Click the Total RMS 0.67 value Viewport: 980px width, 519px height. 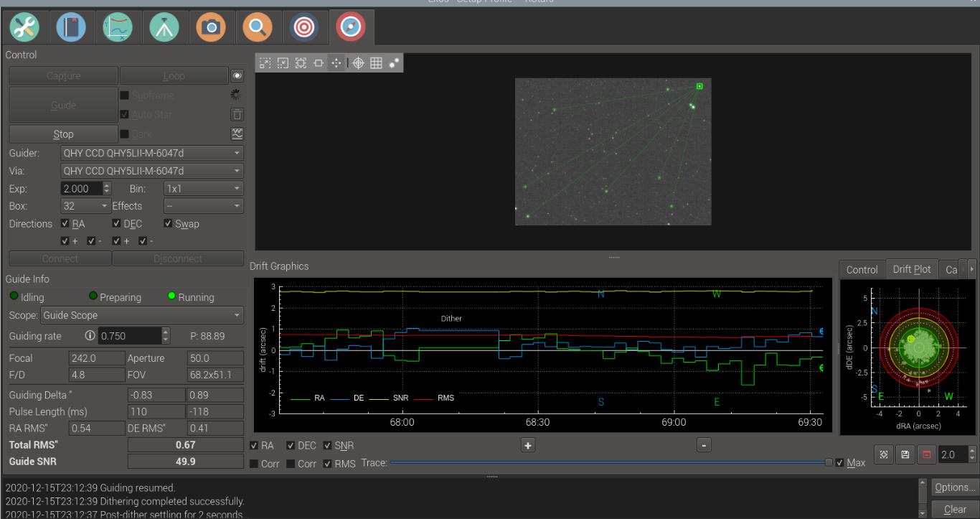186,445
